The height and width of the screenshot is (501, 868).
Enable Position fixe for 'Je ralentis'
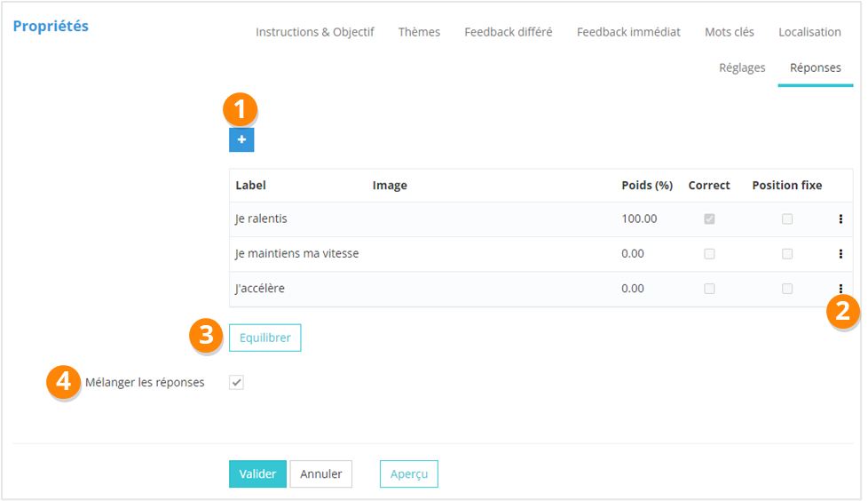[x=787, y=219]
